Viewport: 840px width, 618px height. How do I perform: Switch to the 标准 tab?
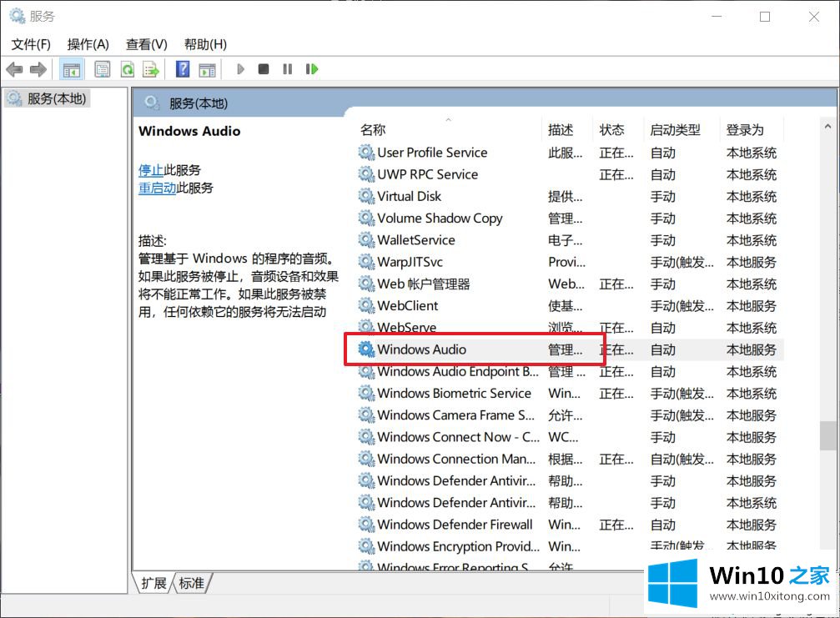click(191, 583)
